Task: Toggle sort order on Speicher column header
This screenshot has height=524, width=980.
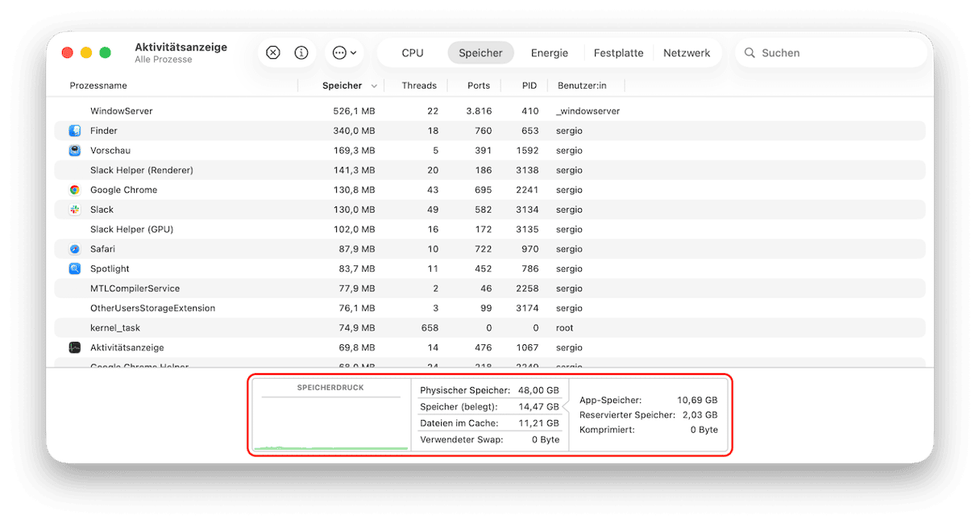Action: pyautogui.click(x=342, y=85)
